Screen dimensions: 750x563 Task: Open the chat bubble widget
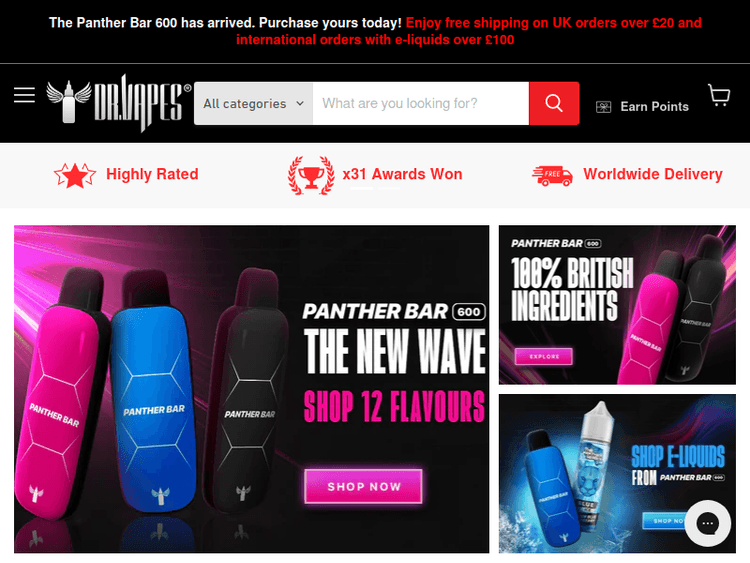point(707,523)
